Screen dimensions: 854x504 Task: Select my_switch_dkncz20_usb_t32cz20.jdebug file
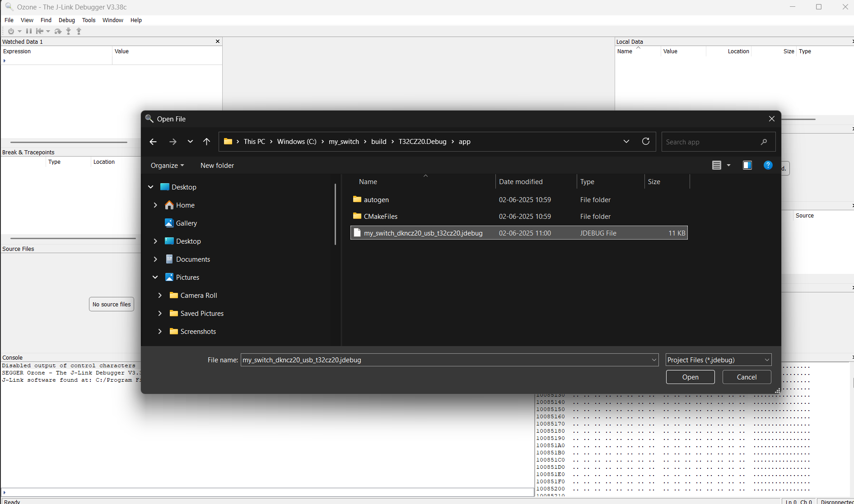[x=519, y=233]
